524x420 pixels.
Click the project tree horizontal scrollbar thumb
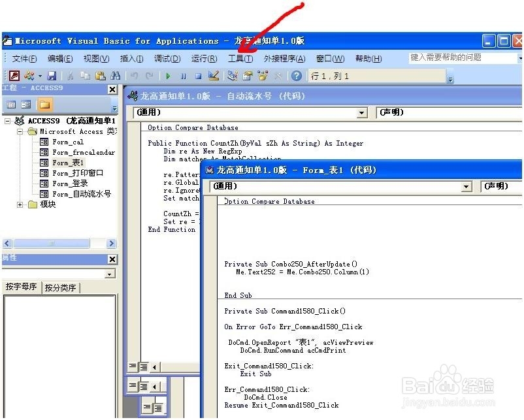tap(52, 243)
